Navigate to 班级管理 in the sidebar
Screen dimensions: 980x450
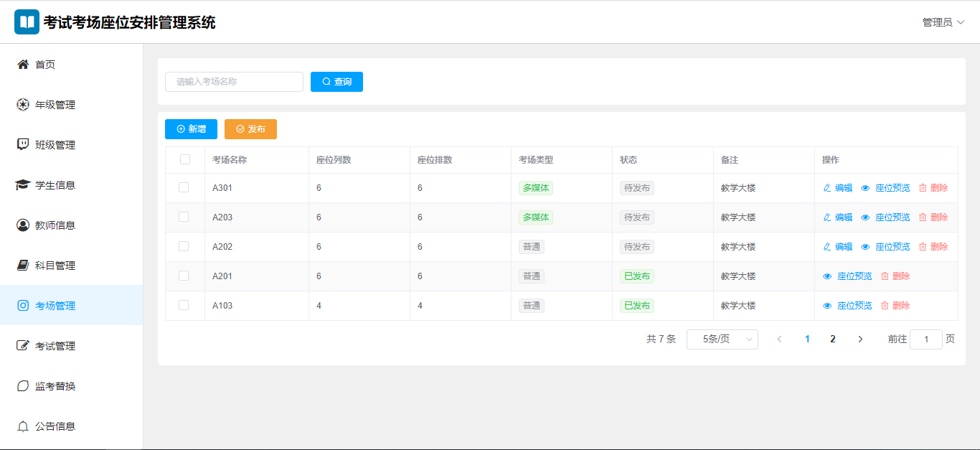click(55, 145)
